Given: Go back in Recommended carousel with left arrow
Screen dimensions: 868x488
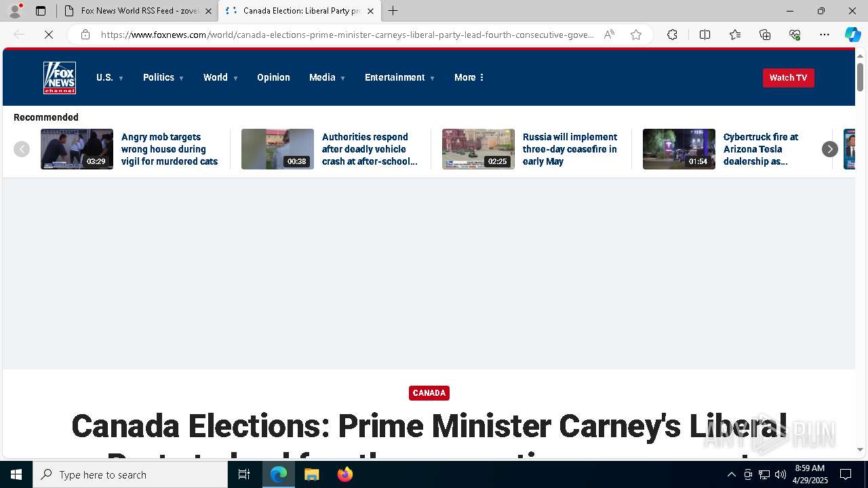Looking at the screenshot, I should click(22, 149).
